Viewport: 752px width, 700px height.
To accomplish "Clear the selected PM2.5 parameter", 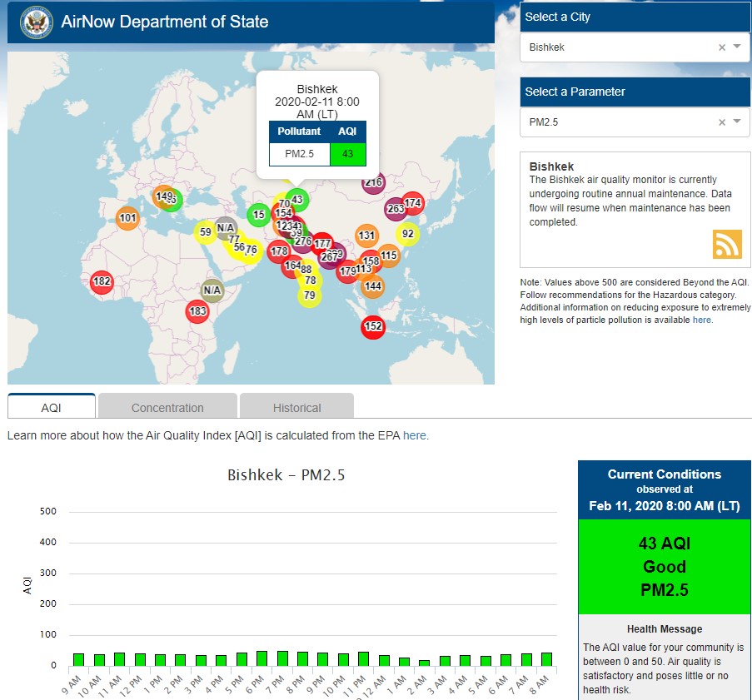I will coord(722,122).
